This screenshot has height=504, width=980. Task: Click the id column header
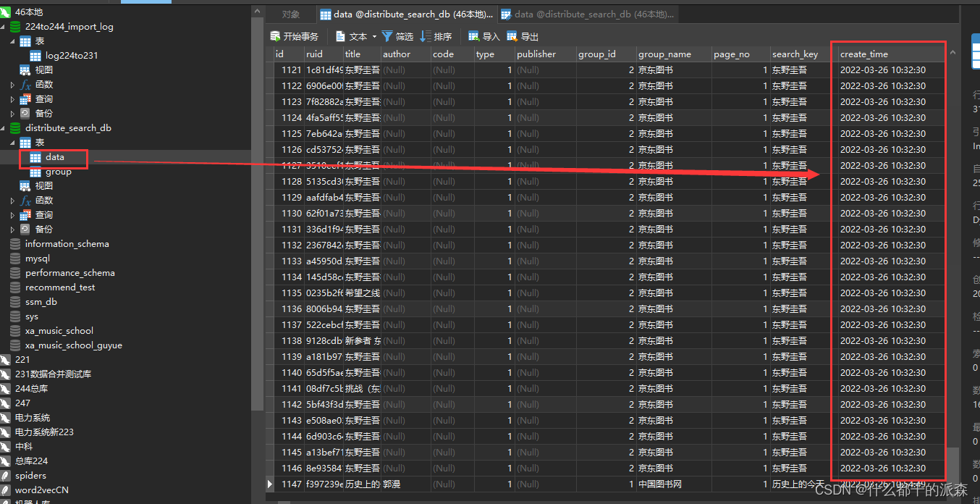click(288, 54)
